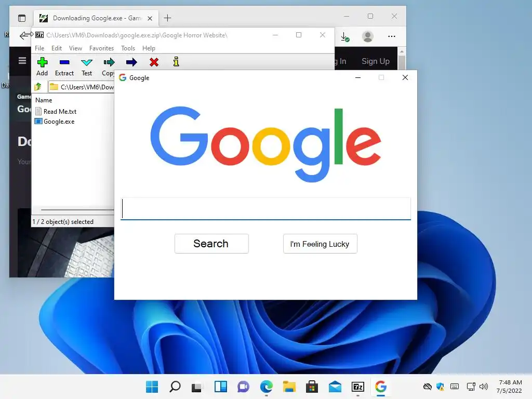The height and width of the screenshot is (399, 532).
Task: Click the Google app taskbar icon
Action: point(381,387)
